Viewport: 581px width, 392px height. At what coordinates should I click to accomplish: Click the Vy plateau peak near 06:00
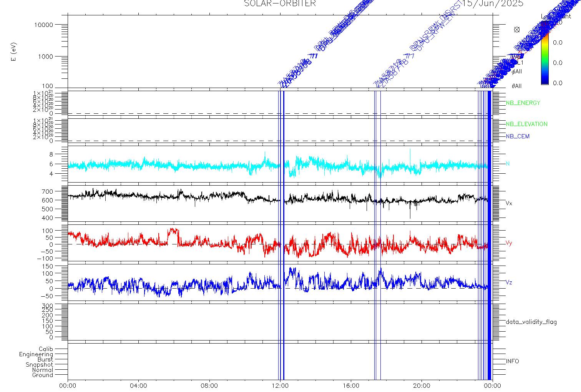pyautogui.click(x=173, y=231)
